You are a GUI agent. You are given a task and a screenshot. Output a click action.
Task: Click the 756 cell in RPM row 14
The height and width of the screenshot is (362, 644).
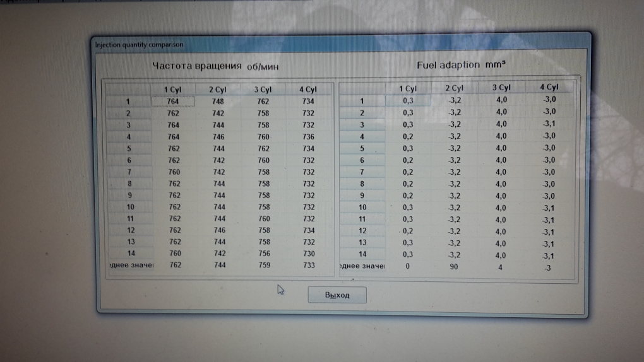(x=263, y=254)
